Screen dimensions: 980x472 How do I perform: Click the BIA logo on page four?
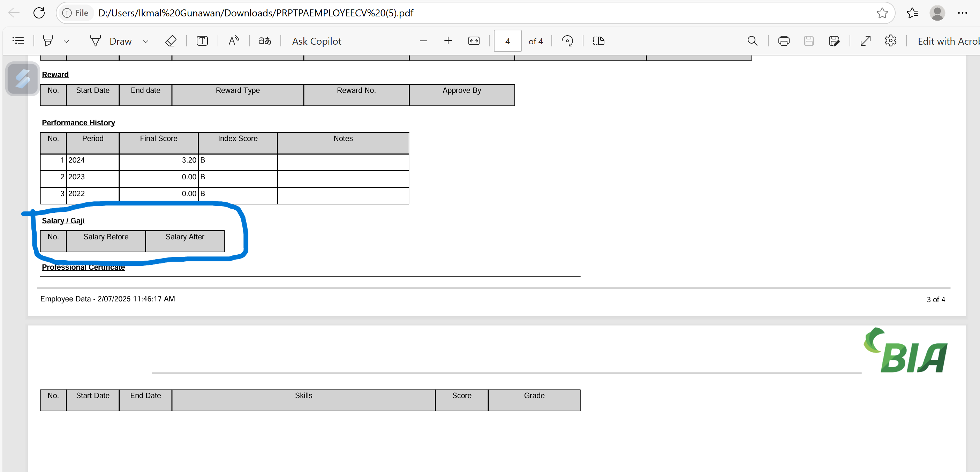[x=905, y=350]
